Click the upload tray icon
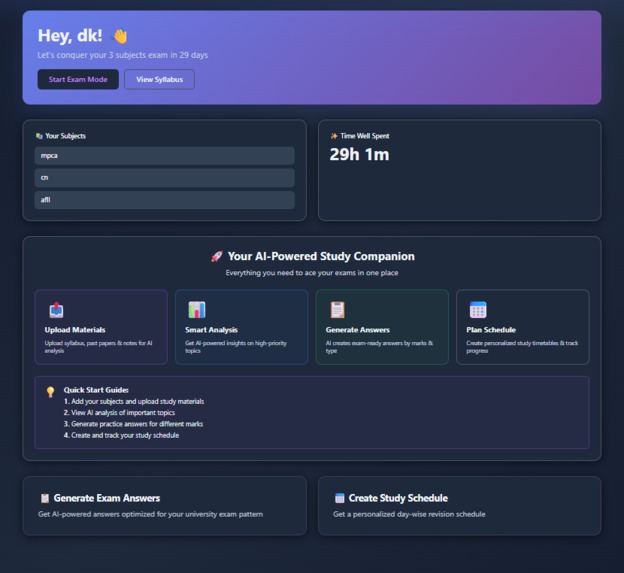624x573 pixels. [x=56, y=310]
